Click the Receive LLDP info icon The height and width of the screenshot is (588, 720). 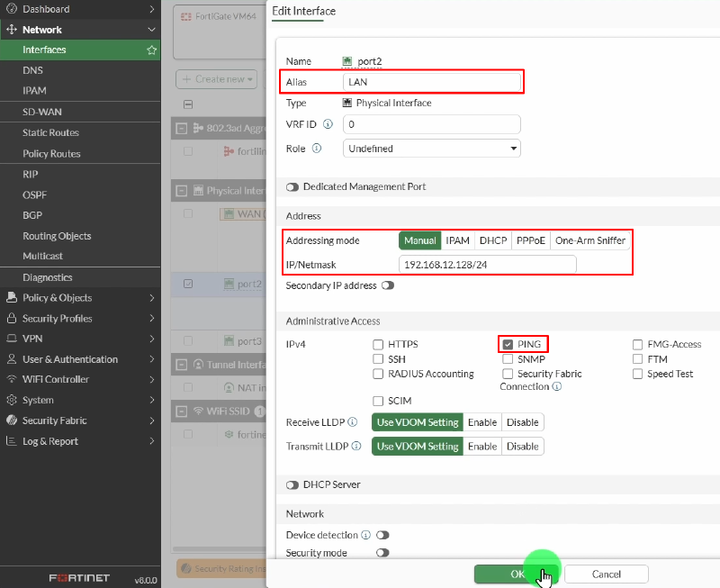click(x=353, y=421)
